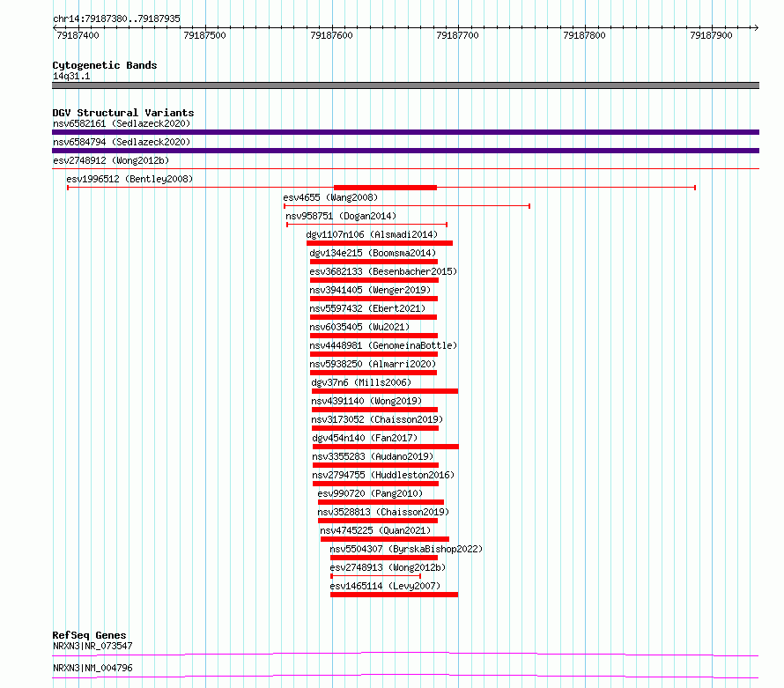The height and width of the screenshot is (688, 784).
Task: Click the purple bar under nsv6582161
Action: point(405,132)
